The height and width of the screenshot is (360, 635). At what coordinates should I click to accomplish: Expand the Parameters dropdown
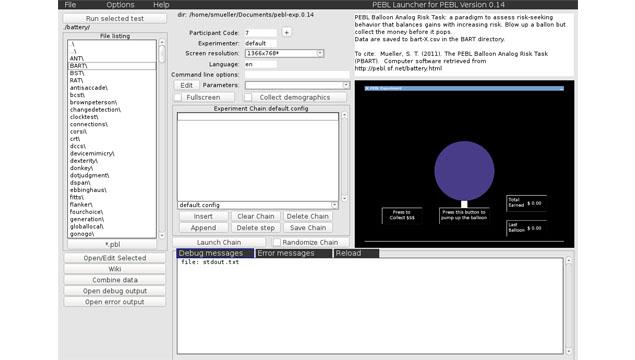click(x=346, y=85)
